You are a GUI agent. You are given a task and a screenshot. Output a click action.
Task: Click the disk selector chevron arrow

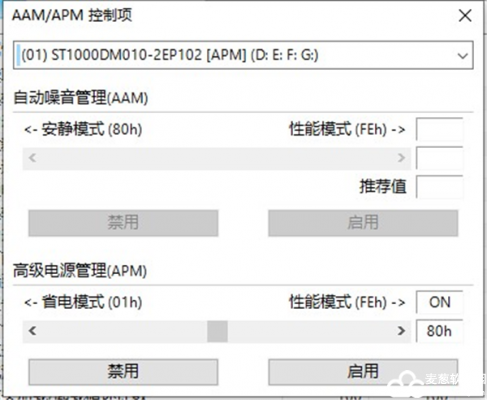click(463, 56)
